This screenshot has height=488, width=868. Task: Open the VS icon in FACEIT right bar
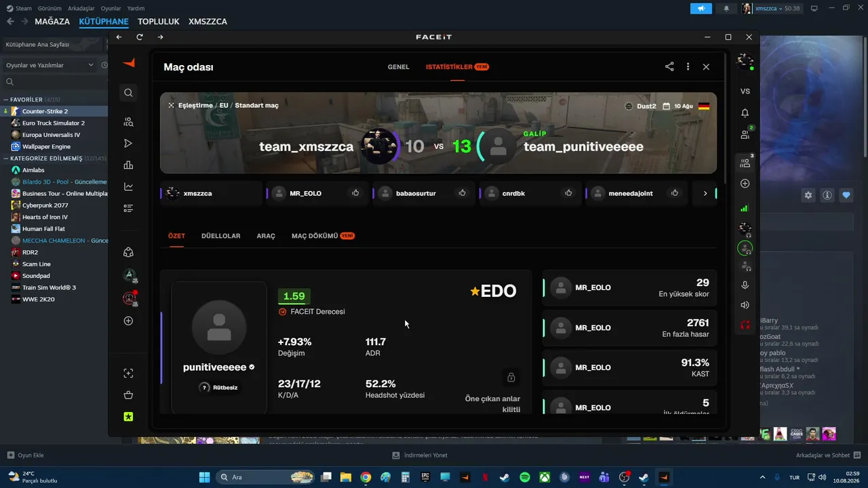(745, 91)
